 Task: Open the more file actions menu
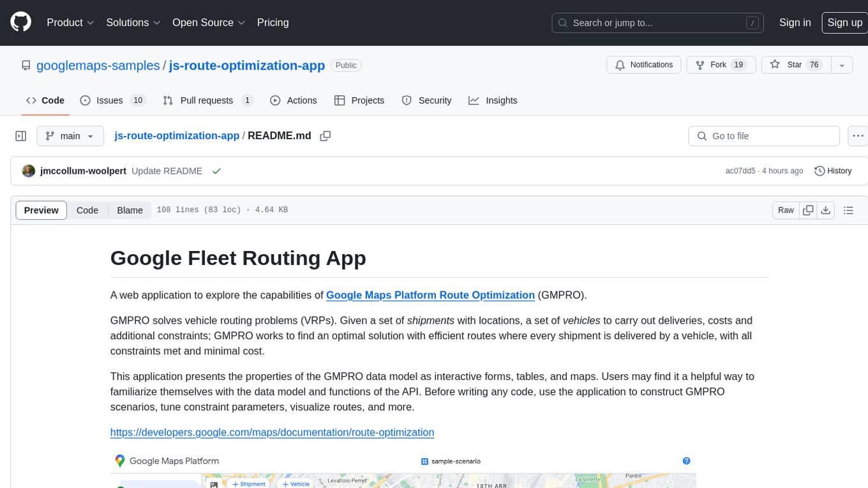(x=858, y=136)
